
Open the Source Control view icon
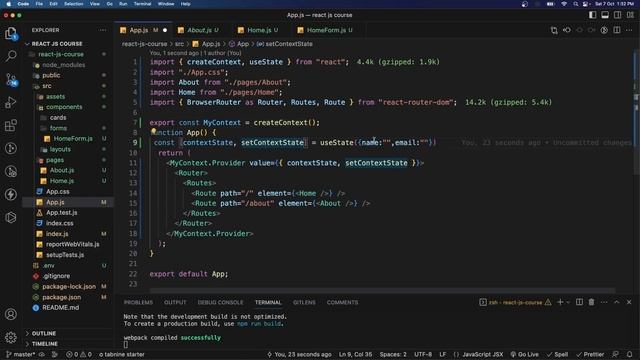point(11,79)
